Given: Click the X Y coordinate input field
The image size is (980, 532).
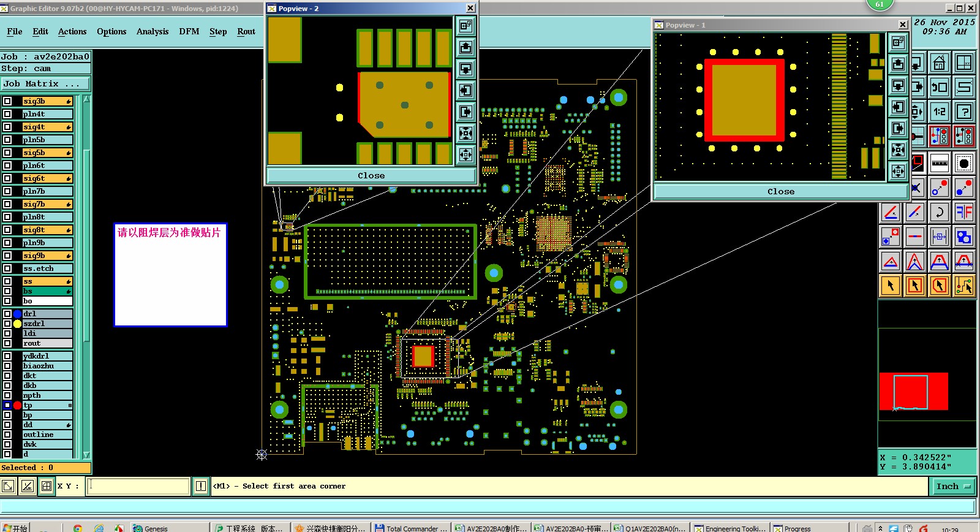Looking at the screenshot, I should [138, 486].
